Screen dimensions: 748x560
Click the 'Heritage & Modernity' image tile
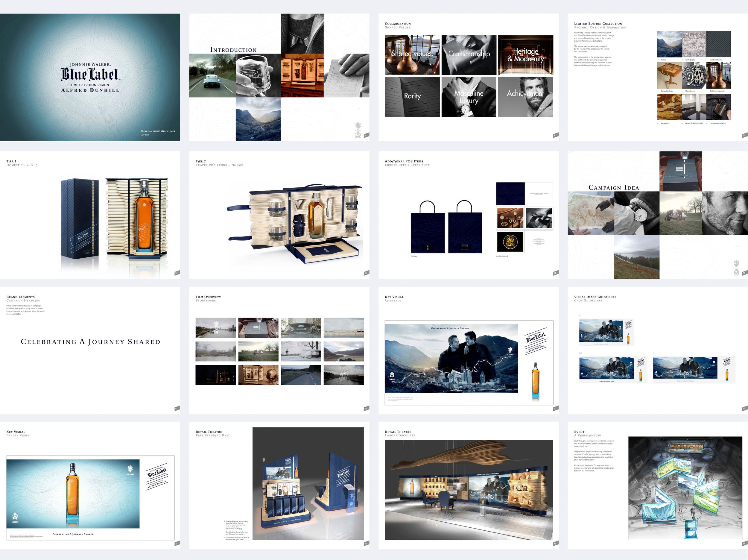(525, 54)
